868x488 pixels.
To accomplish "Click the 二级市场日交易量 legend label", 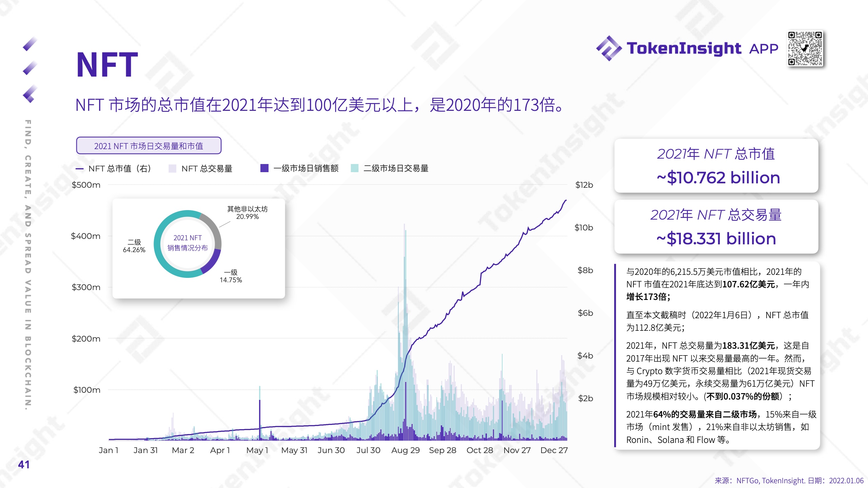I will (396, 168).
